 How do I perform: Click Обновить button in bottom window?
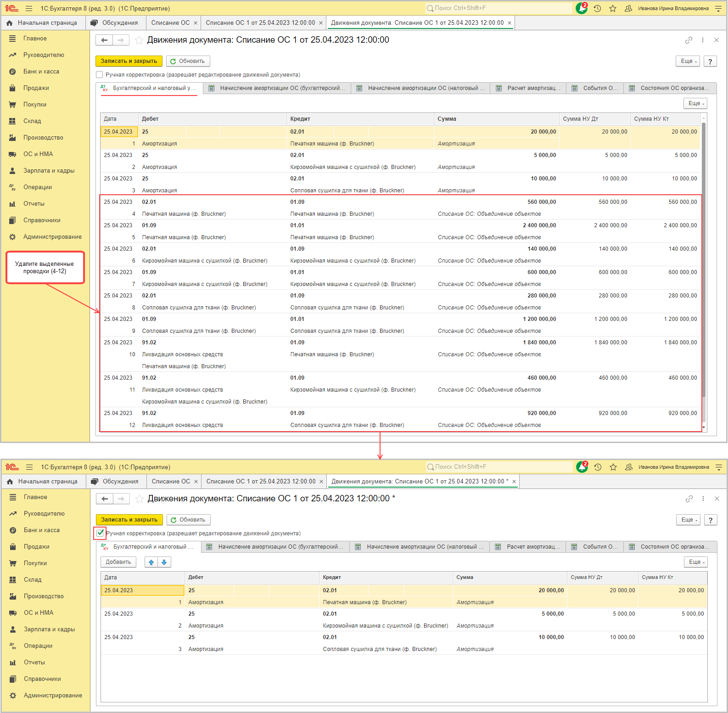click(188, 520)
